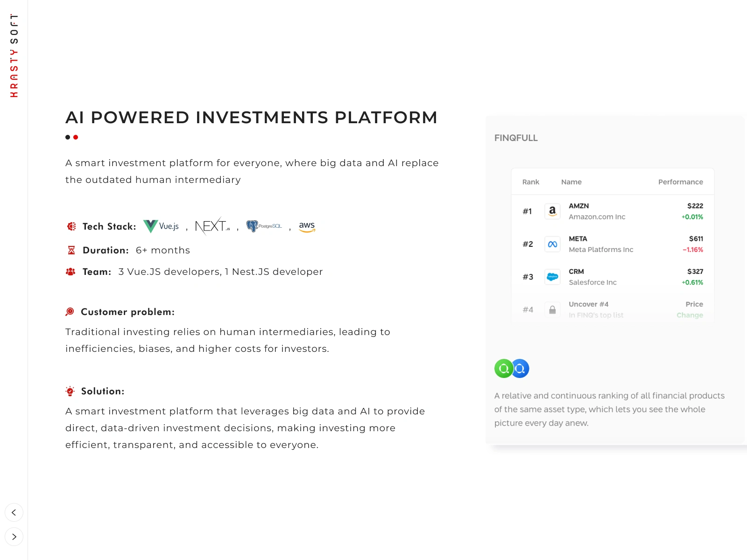Screen dimensions: 747x560
Task: Click the lock icon for Uncover #4
Action: click(552, 310)
